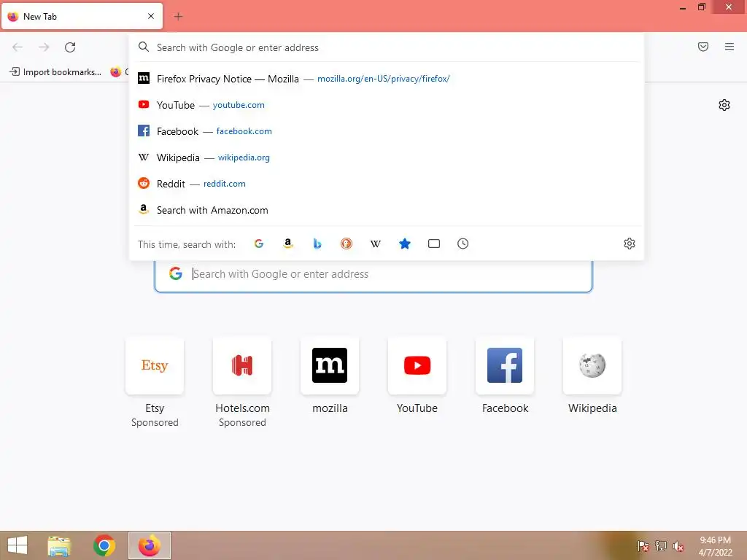Open Action Center flag tray icon

click(x=643, y=546)
